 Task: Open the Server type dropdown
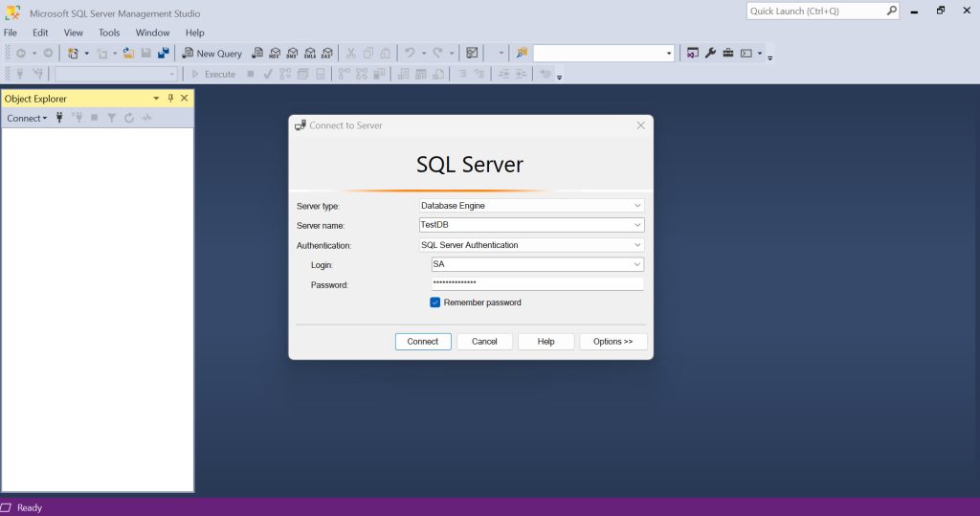[531, 205]
